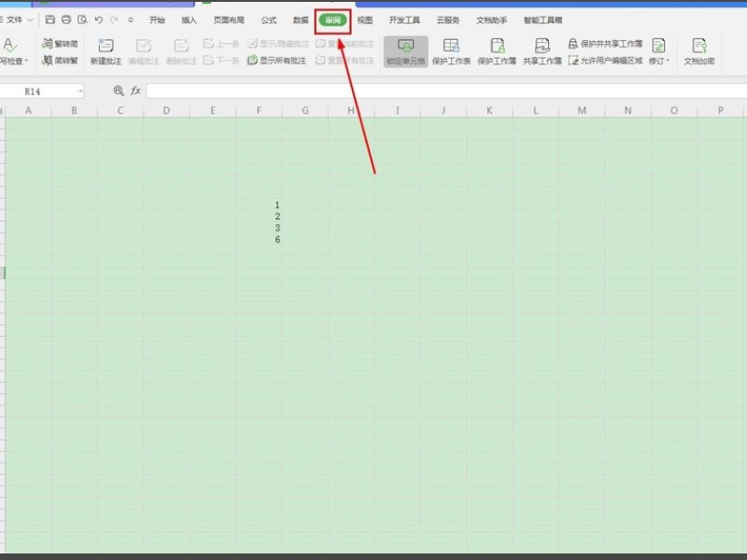Open the Print Preview icon
The width and height of the screenshot is (747, 560).
(82, 18)
